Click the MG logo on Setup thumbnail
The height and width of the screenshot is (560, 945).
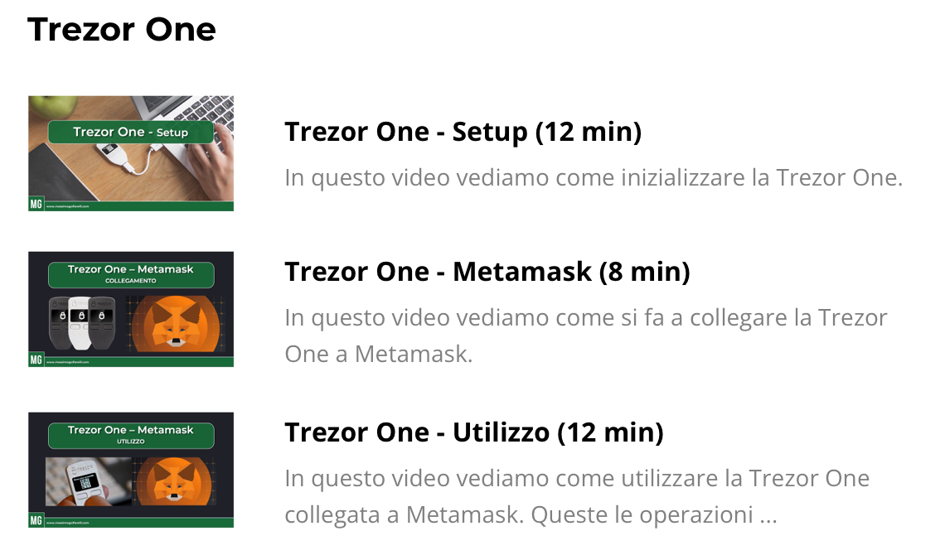(36, 204)
